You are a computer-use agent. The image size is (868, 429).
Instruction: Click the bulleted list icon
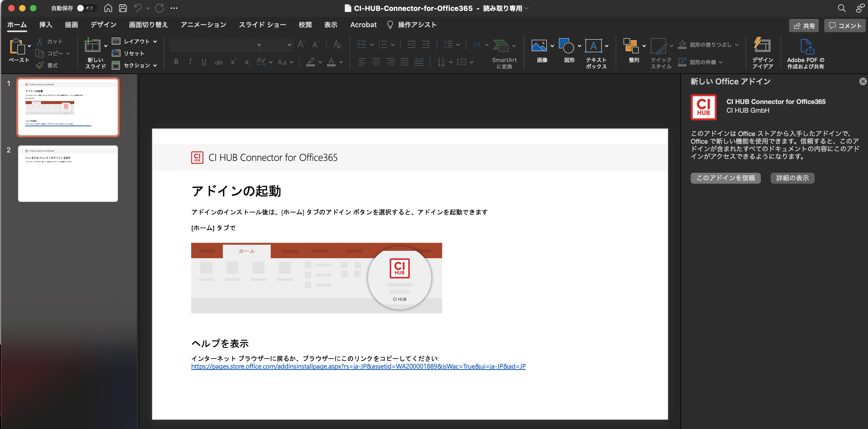(362, 45)
